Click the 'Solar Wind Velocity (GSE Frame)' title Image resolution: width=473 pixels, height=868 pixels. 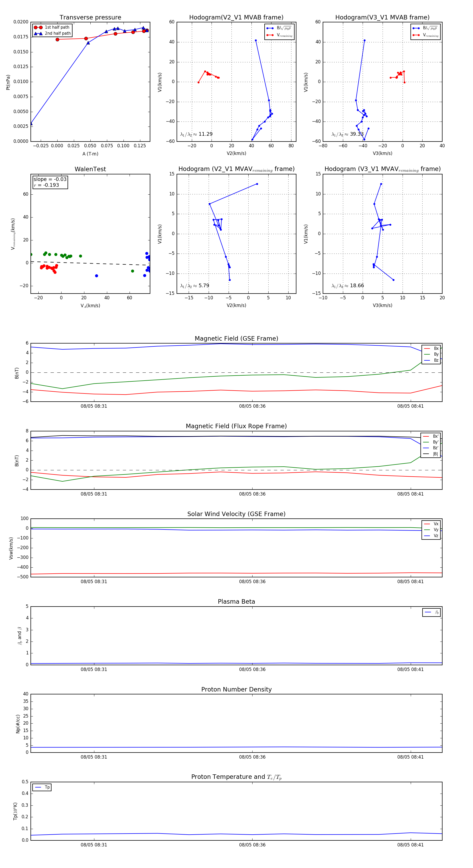[x=236, y=514]
